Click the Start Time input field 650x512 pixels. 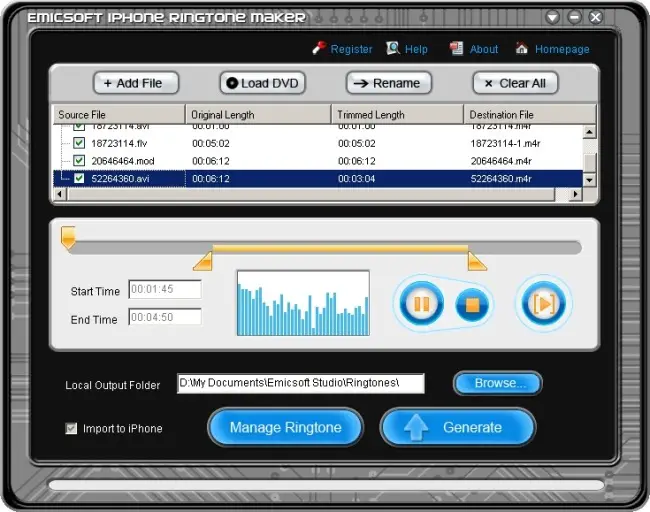point(165,289)
